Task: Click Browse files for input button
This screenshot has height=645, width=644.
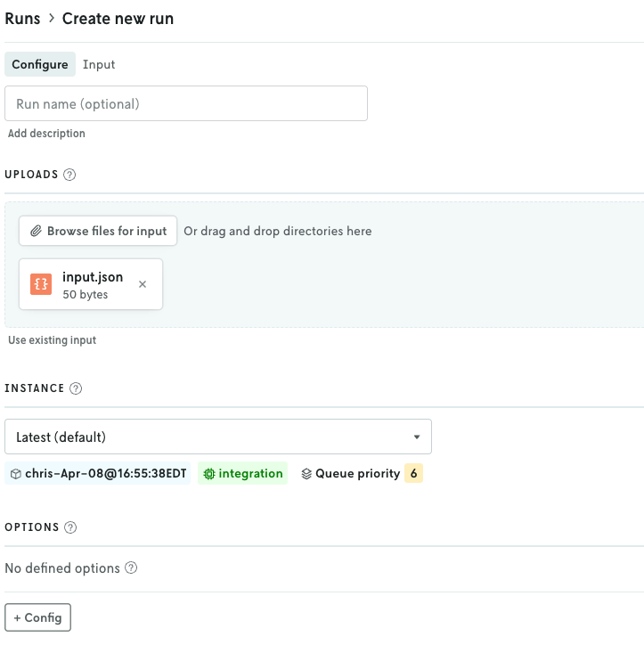Action: 98,231
